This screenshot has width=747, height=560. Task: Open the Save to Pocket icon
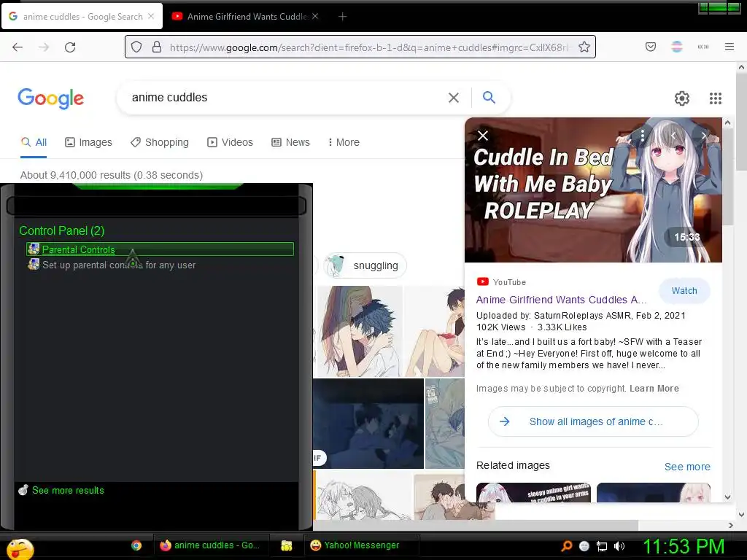click(x=651, y=47)
